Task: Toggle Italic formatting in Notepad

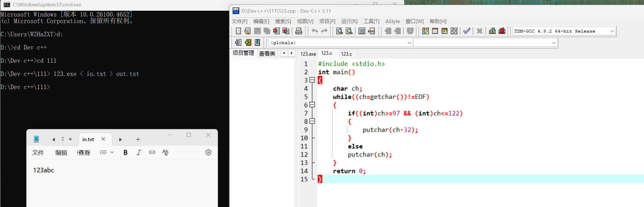Action: (139, 153)
